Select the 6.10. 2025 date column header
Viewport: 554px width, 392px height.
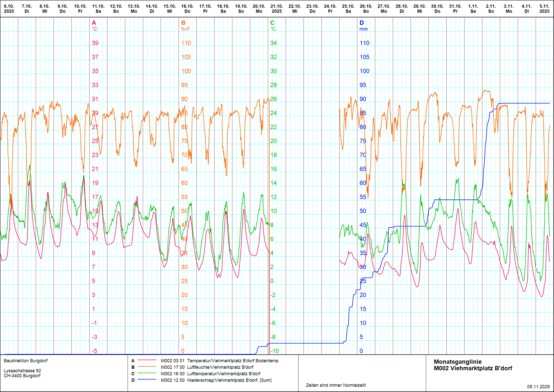9,9
